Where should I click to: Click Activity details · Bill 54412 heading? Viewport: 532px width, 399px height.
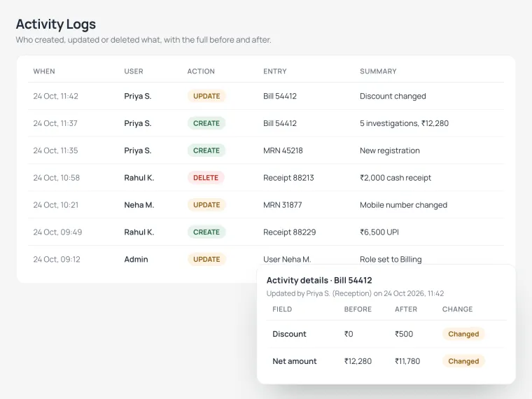[319, 280]
